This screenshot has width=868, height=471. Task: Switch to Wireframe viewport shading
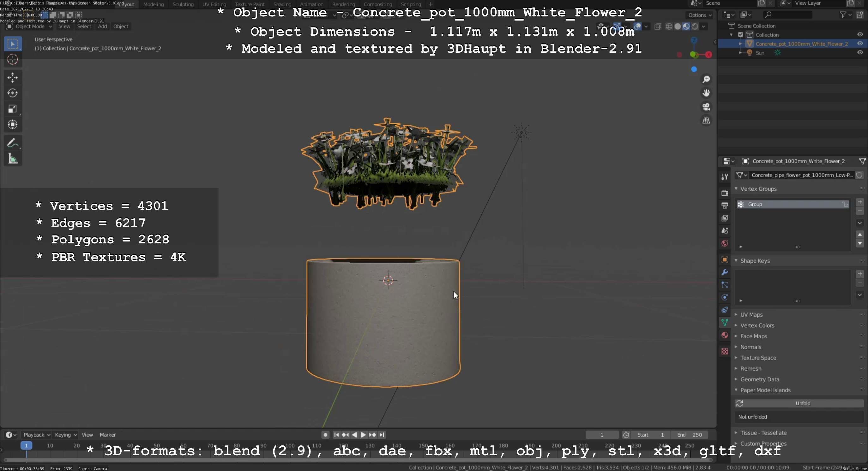(669, 27)
